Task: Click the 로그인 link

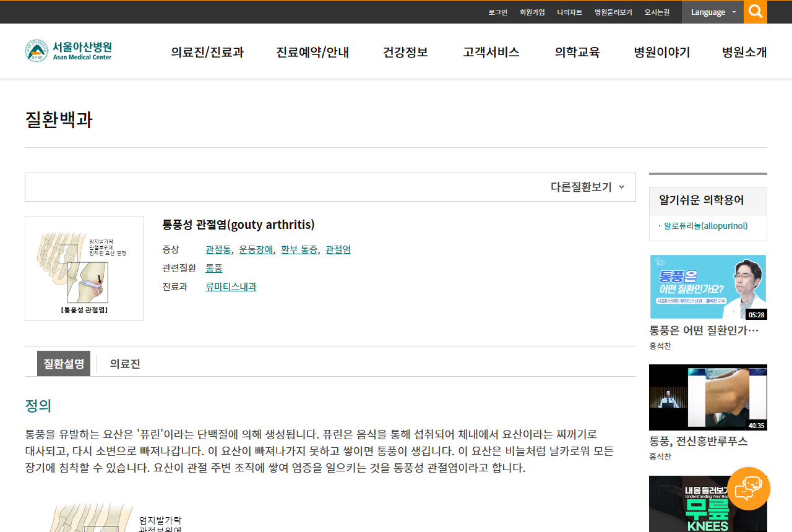Action: click(x=497, y=12)
